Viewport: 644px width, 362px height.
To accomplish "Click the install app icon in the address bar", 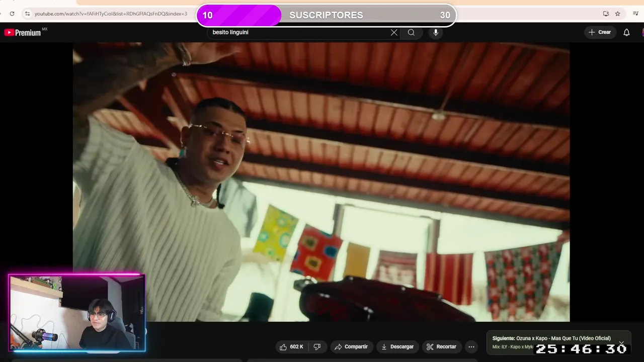I will pos(606,14).
